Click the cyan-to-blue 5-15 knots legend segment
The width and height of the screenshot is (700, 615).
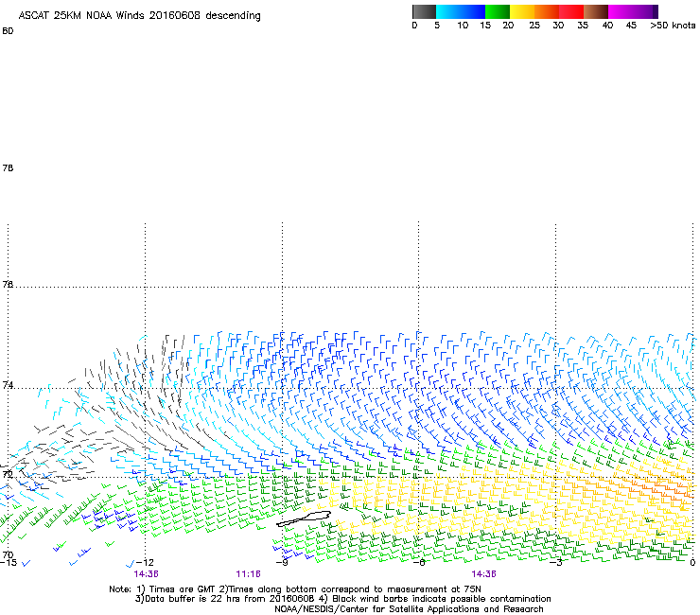pos(461,11)
